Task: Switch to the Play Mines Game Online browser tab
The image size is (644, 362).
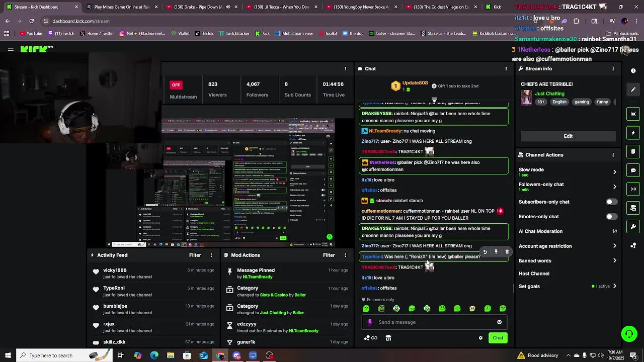Action: click(x=121, y=7)
